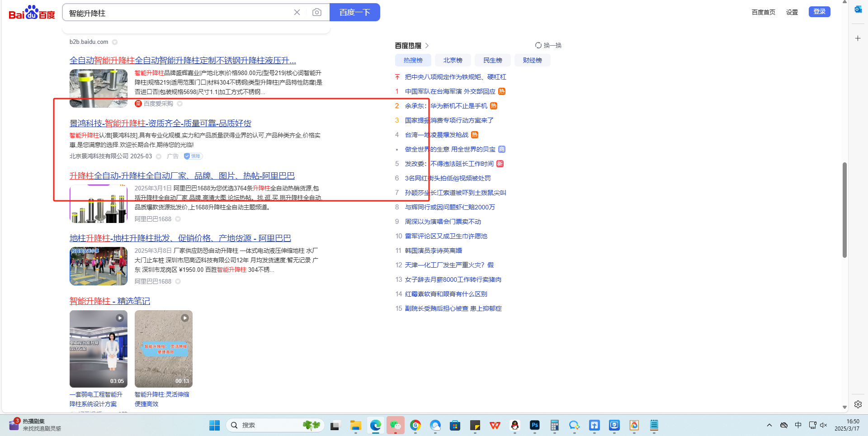The width and height of the screenshot is (868, 436).
Task: Toggle the muted volume speaker icon
Action: [x=823, y=425]
